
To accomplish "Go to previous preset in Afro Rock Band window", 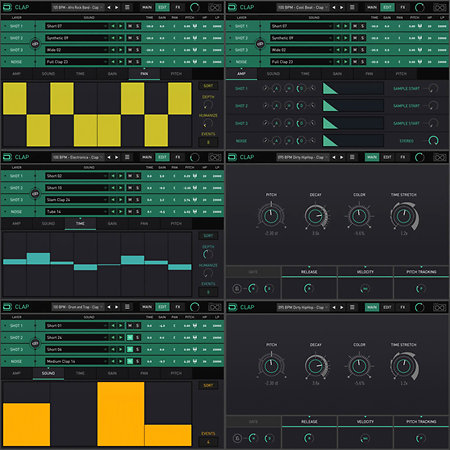I will click(x=109, y=7).
